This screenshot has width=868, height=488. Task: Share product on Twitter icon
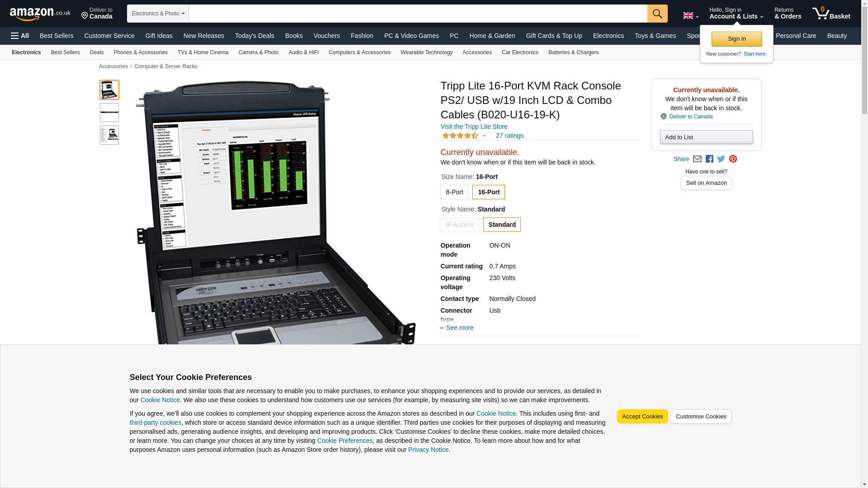point(721,159)
